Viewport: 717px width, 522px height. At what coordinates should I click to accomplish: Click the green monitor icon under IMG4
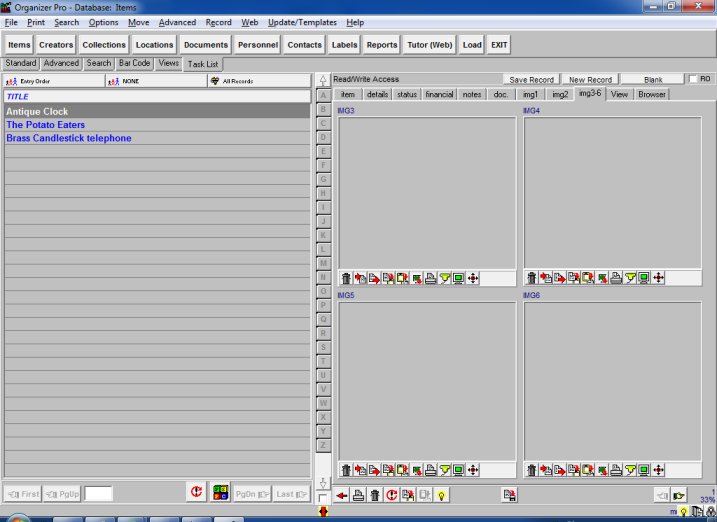pyautogui.click(x=644, y=277)
